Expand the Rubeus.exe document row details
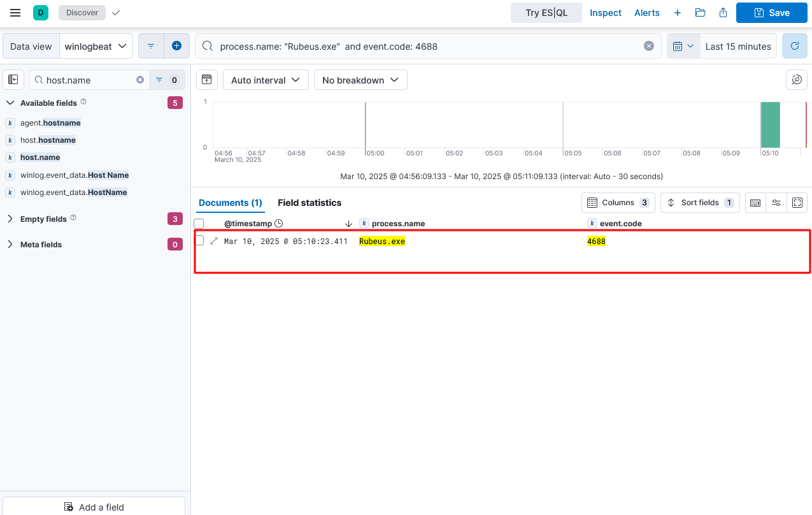Image resolution: width=812 pixels, height=515 pixels. [x=214, y=241]
